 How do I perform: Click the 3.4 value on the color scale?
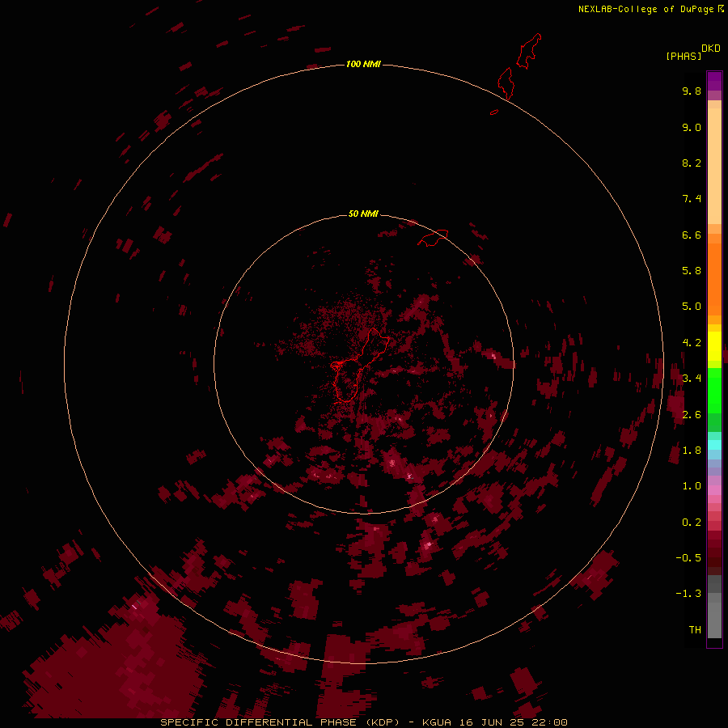coord(692,379)
